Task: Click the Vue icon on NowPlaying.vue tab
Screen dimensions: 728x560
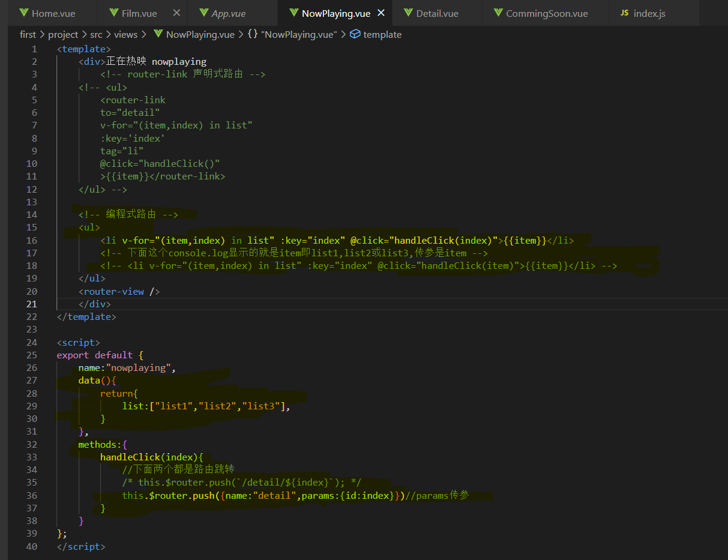Action: point(294,13)
